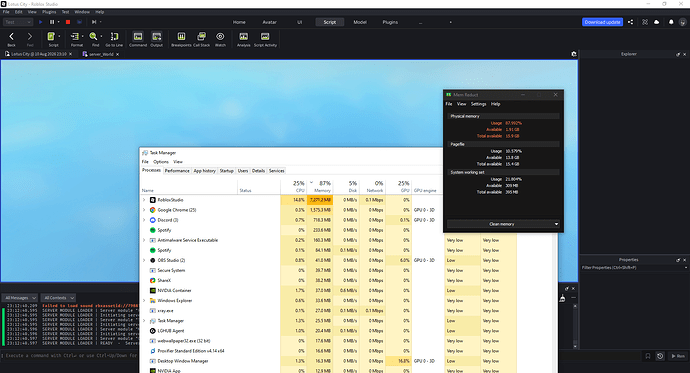This screenshot has width=690, height=373.
Task: Expand the Google Chrome (25) process row
Action: coord(144,210)
